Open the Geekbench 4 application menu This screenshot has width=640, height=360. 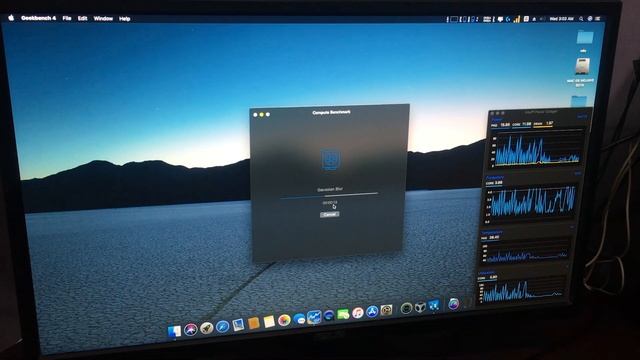tap(38, 18)
